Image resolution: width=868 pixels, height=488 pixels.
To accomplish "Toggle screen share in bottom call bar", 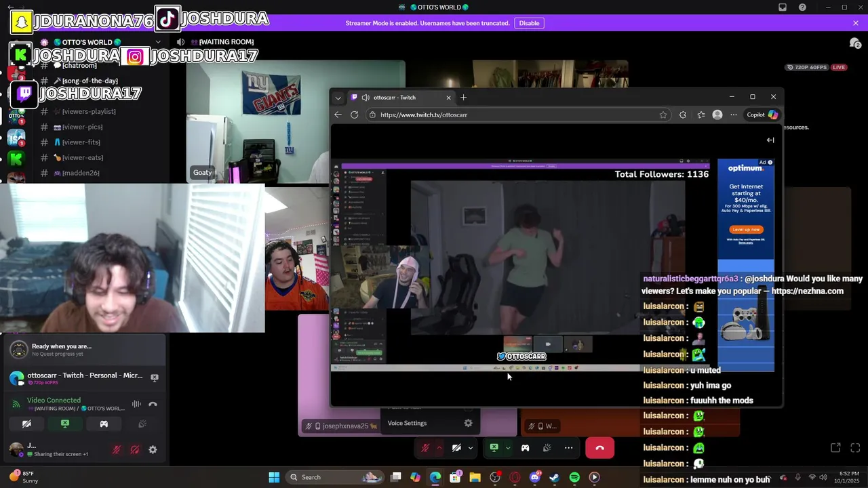I will pyautogui.click(x=494, y=448).
